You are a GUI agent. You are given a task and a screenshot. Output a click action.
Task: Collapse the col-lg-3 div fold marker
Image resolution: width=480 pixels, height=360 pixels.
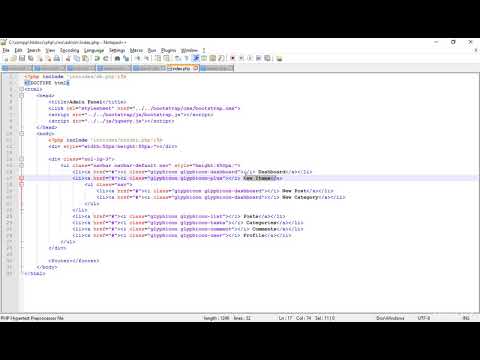pos(21,159)
